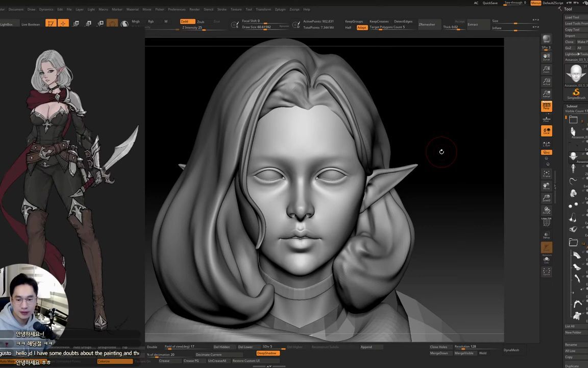Click the Solo mode icon
Screen dimensions: 588x368
pos(546,260)
